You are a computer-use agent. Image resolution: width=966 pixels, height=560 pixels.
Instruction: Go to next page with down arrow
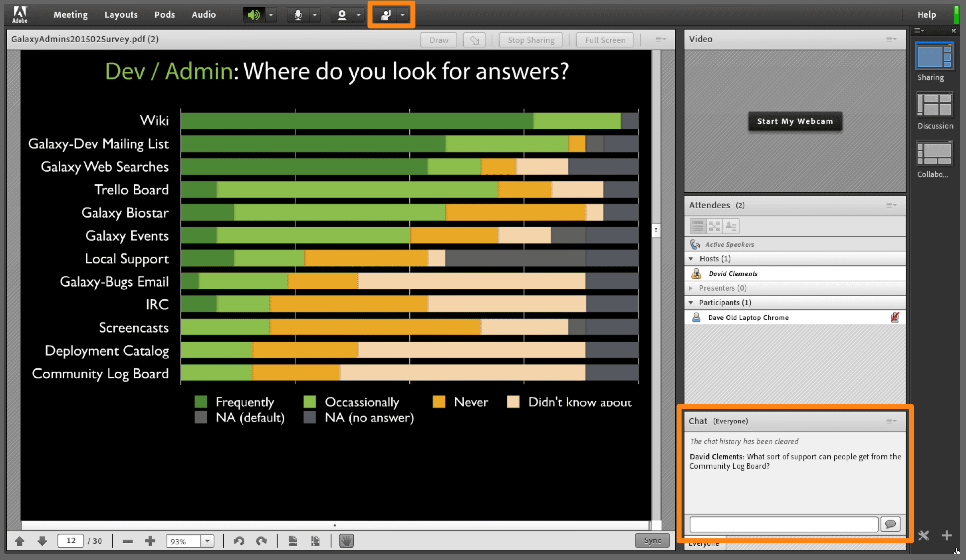(42, 541)
